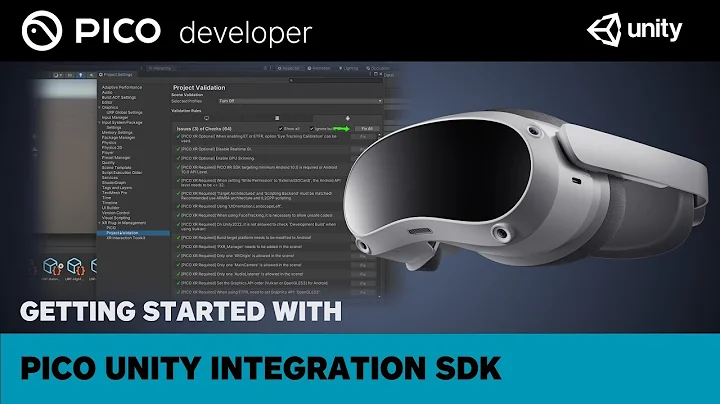This screenshot has width=720, height=404.
Task: Collapse the XR Plug-in Management group
Action: coord(100,223)
